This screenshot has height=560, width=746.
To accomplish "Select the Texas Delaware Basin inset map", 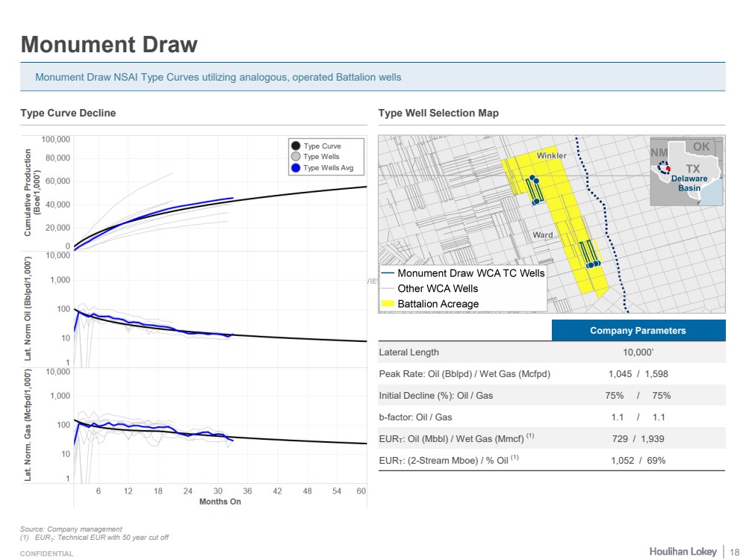I will pyautogui.click(x=686, y=171).
